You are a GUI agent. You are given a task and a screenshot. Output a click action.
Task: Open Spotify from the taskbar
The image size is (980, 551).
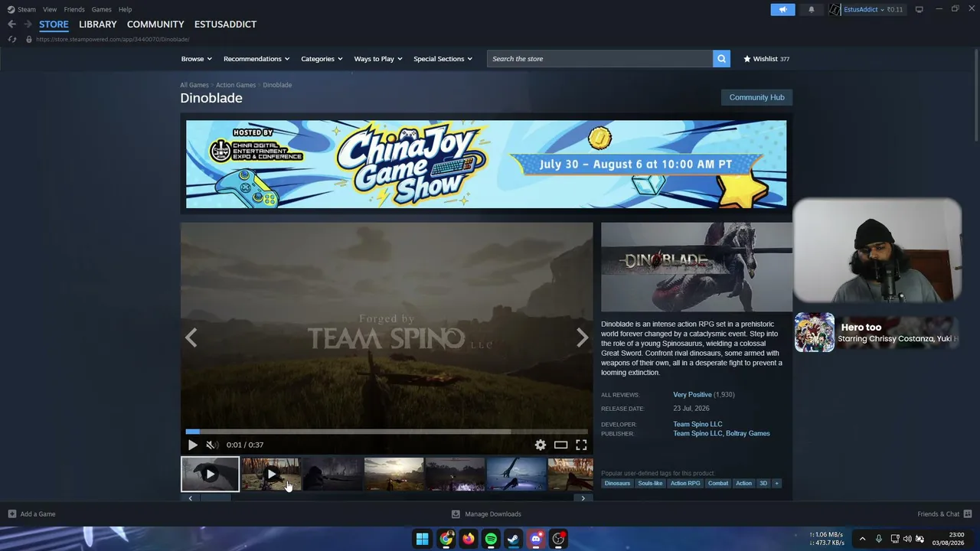click(x=491, y=539)
